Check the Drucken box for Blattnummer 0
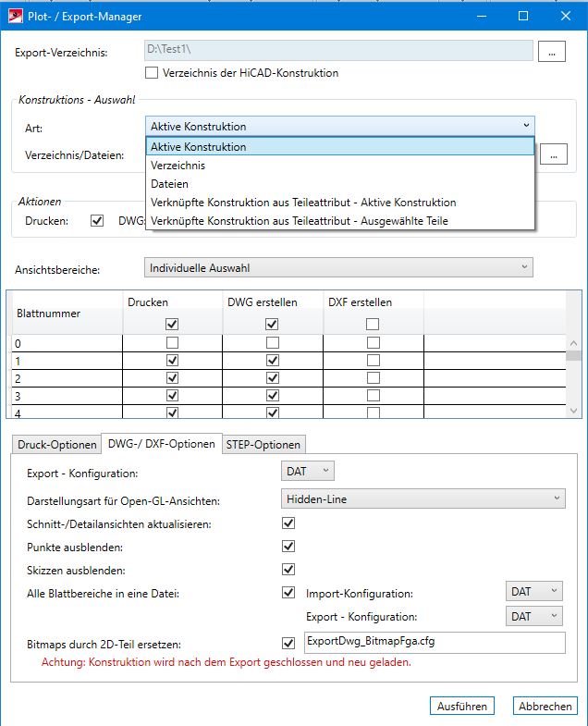Image resolution: width=588 pixels, height=726 pixels. (170, 343)
